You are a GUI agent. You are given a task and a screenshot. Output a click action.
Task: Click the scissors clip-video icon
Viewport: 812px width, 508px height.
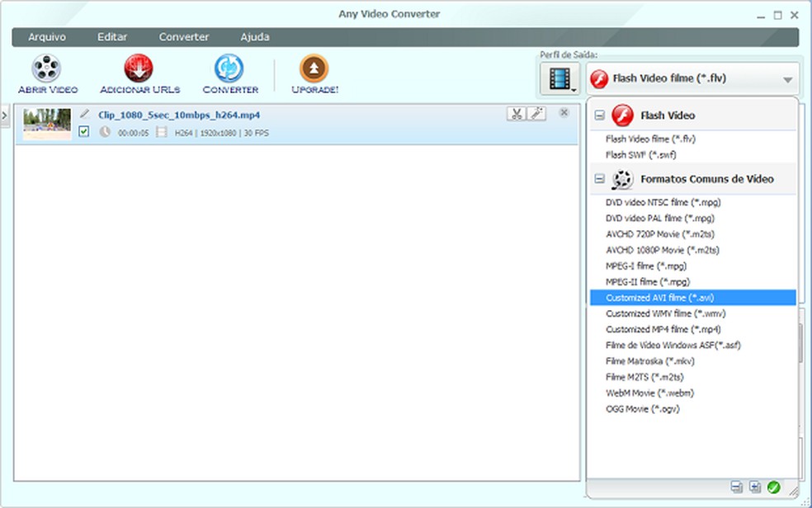(516, 114)
